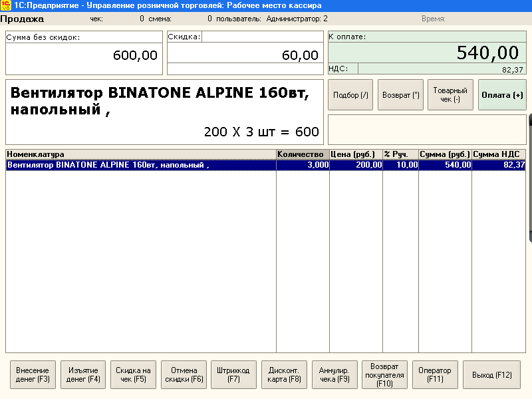Click the Время label in header
This screenshot has width=532, height=399.
(434, 19)
